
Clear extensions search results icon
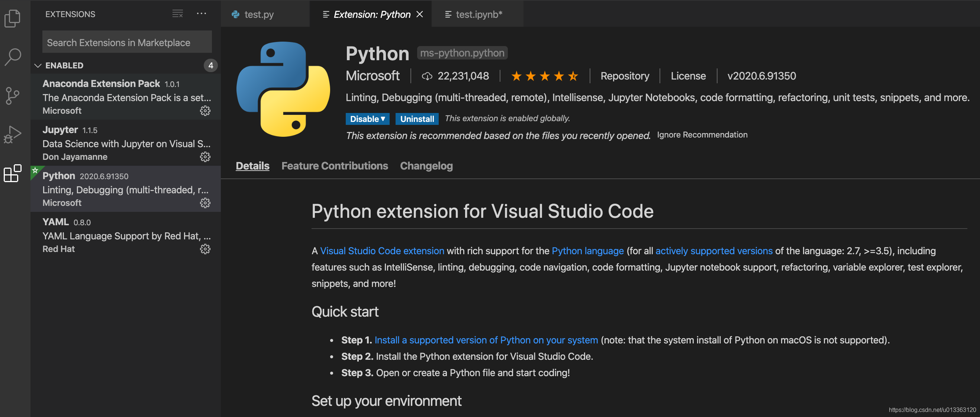(177, 14)
